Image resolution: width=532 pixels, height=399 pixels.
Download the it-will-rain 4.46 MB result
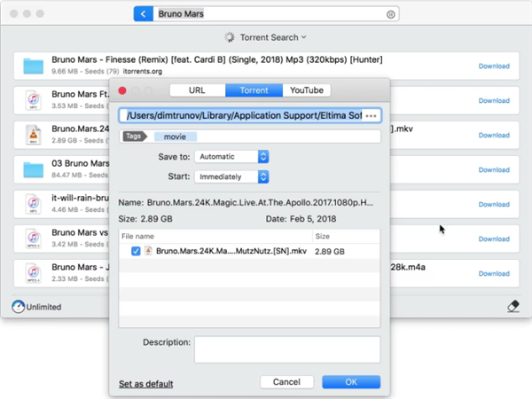[x=494, y=205]
